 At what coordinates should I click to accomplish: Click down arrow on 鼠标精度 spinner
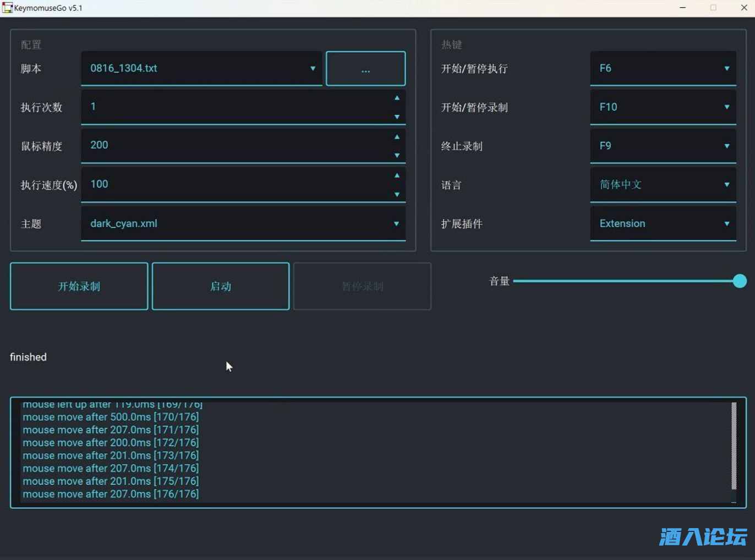click(x=397, y=155)
